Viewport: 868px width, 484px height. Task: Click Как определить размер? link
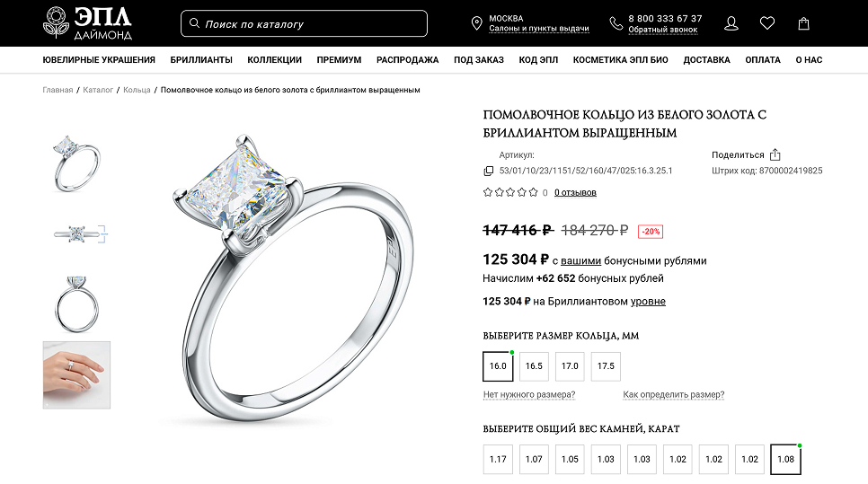[x=674, y=394]
